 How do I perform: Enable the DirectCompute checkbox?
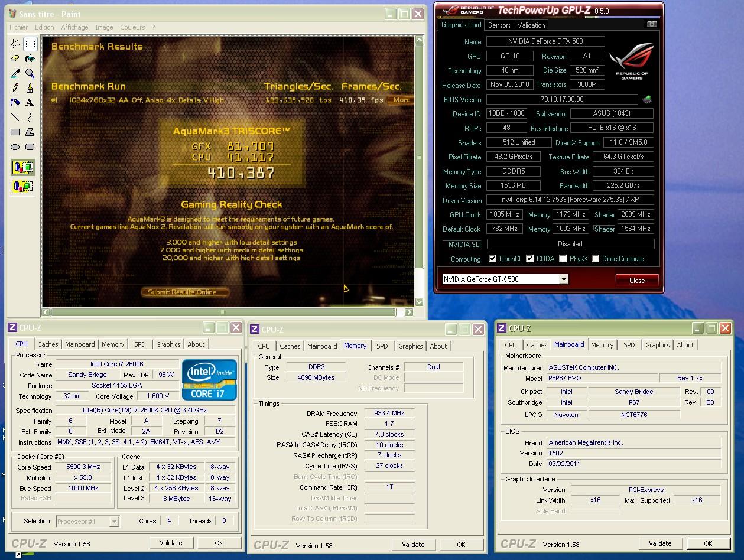point(596,259)
